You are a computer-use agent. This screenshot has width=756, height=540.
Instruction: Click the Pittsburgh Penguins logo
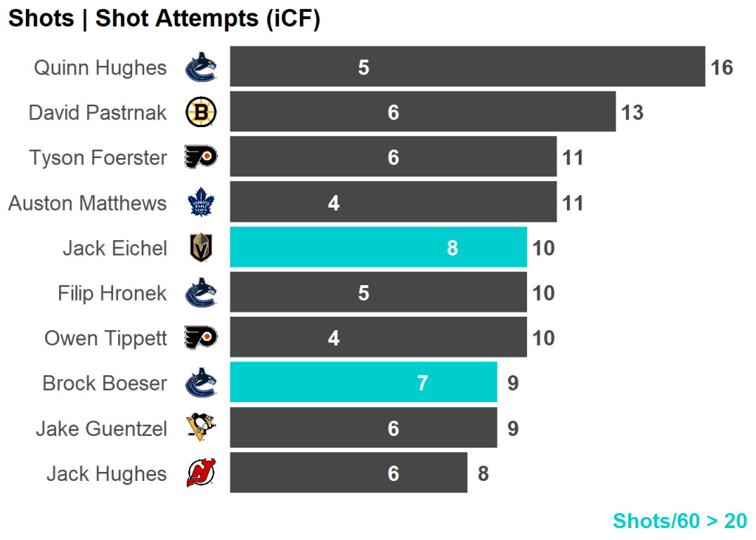pos(200,428)
